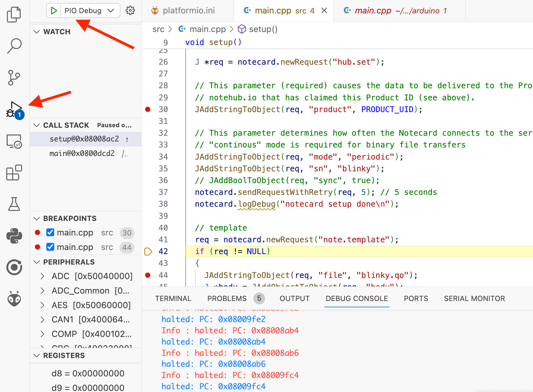
Task: Click the setup() symbol icon in breadcrumb
Action: 242,29
